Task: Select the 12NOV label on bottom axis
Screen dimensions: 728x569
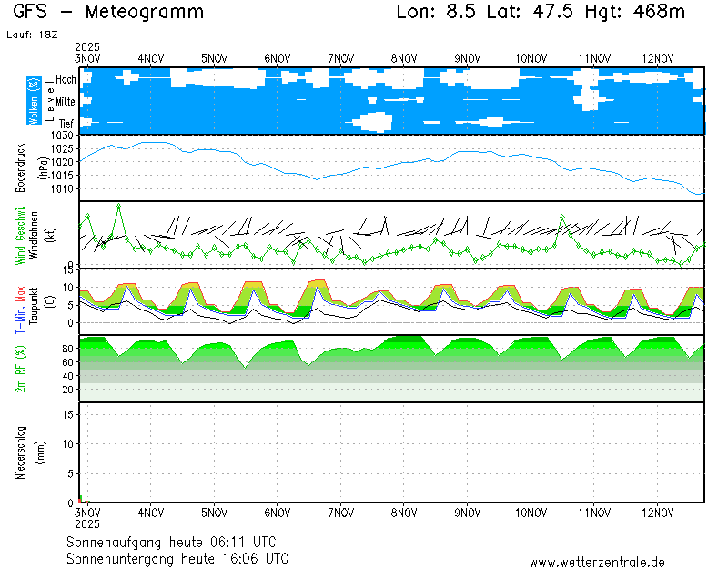Action: [656, 513]
